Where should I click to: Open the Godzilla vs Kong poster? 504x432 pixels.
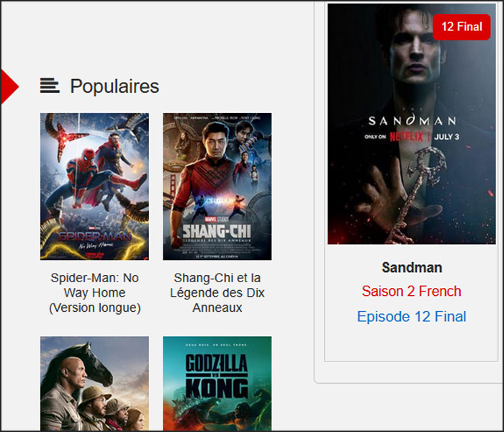[x=217, y=383]
